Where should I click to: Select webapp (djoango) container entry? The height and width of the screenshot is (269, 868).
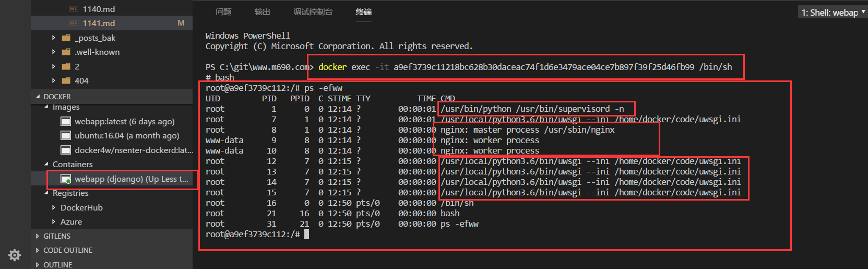tap(131, 179)
